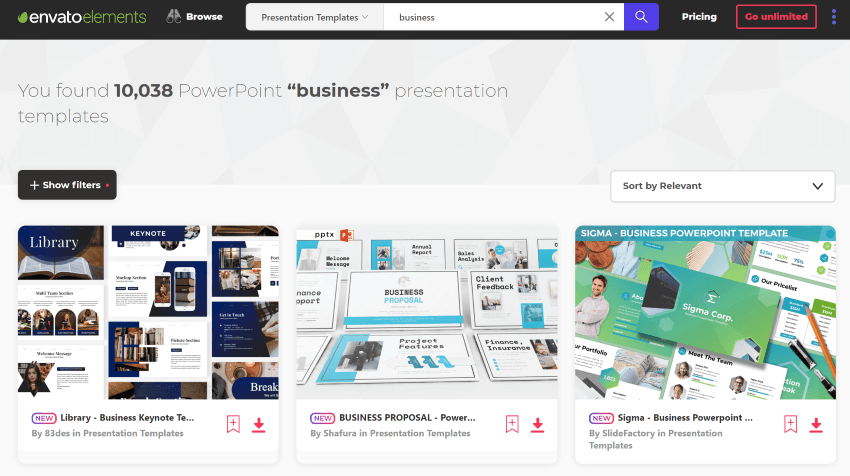The height and width of the screenshot is (476, 850).
Task: Open the three-dot more options menu
Action: [x=834, y=17]
